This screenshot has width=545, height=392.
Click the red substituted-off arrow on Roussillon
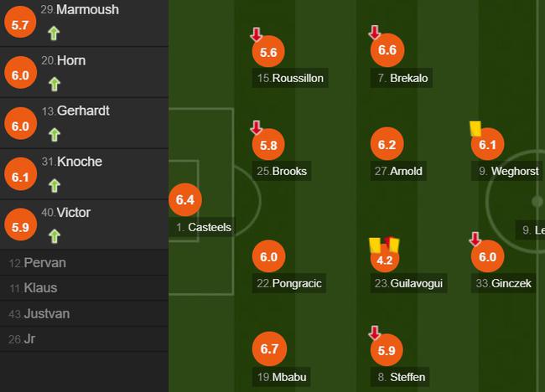point(257,34)
